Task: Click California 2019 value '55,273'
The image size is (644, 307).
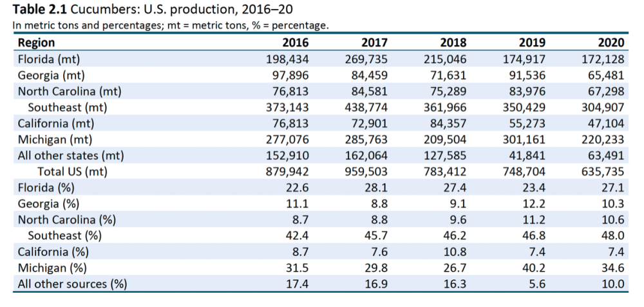Action: point(527,124)
